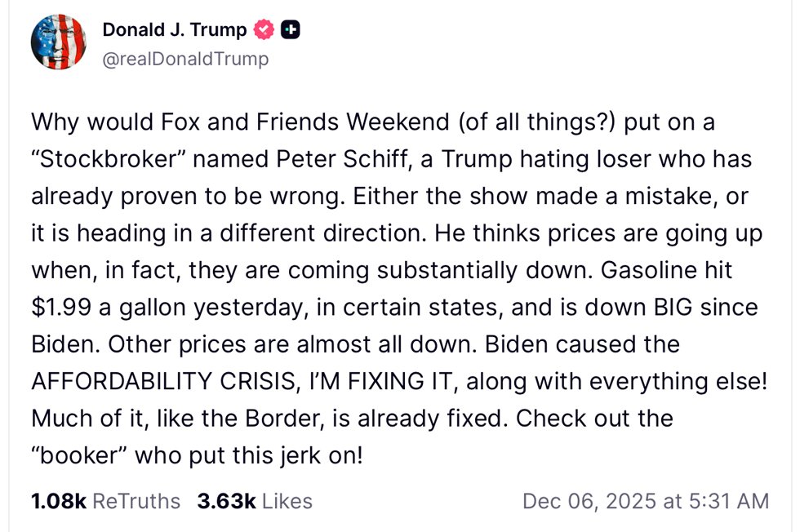
Task: Click the black plus badge icon
Action: tap(290, 30)
